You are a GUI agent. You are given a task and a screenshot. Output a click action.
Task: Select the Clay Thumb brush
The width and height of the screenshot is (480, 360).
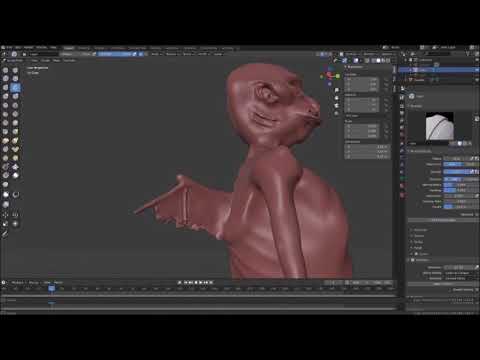point(6,88)
